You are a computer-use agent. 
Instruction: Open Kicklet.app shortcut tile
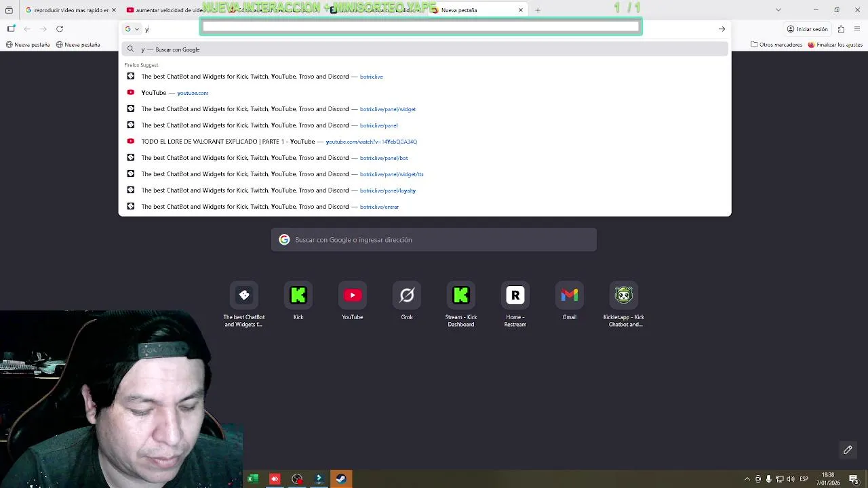pos(624,305)
